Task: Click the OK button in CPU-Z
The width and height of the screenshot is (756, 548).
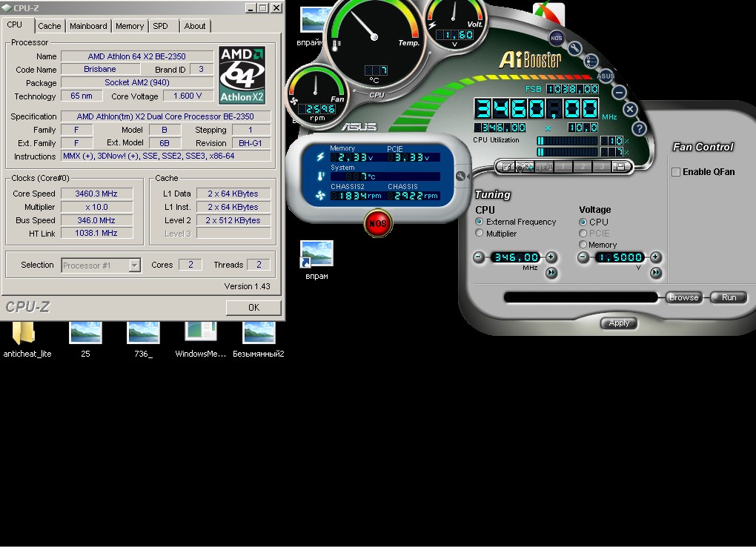Action: [x=253, y=307]
